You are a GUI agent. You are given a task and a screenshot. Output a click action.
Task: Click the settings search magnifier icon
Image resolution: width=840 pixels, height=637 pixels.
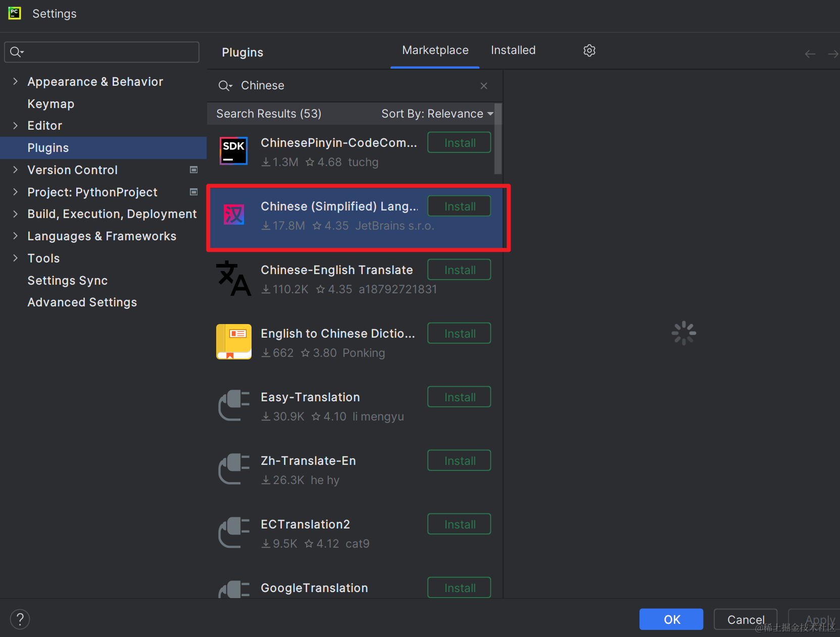(17, 52)
